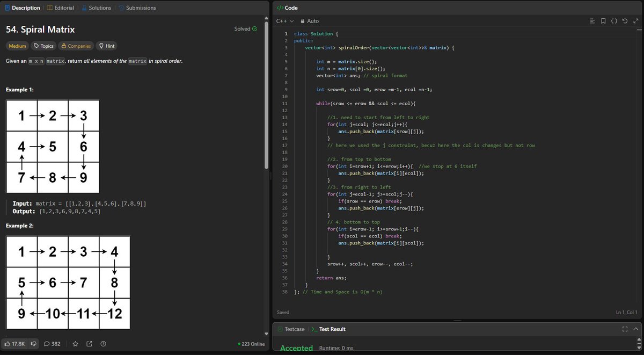The height and width of the screenshot is (355, 644).
Task: Click code line 11 while loop
Action: (366, 104)
